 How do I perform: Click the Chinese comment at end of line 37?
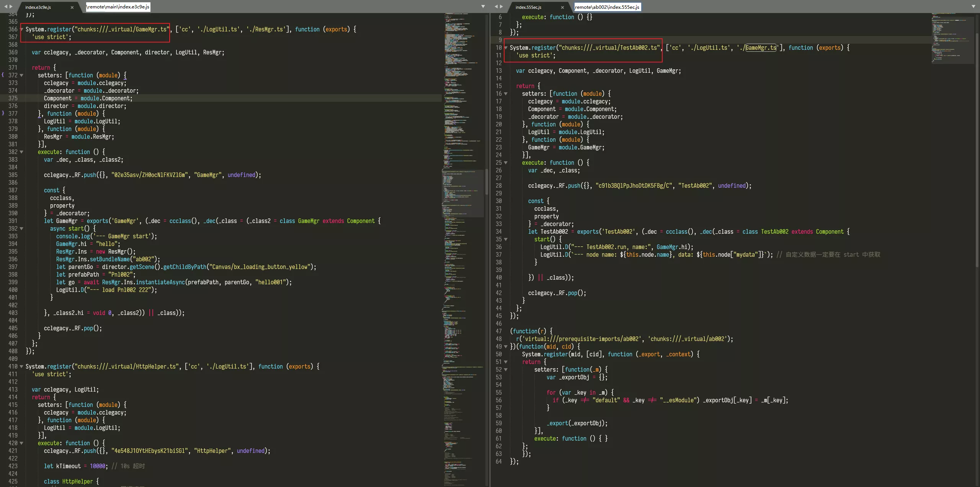[x=828, y=255]
